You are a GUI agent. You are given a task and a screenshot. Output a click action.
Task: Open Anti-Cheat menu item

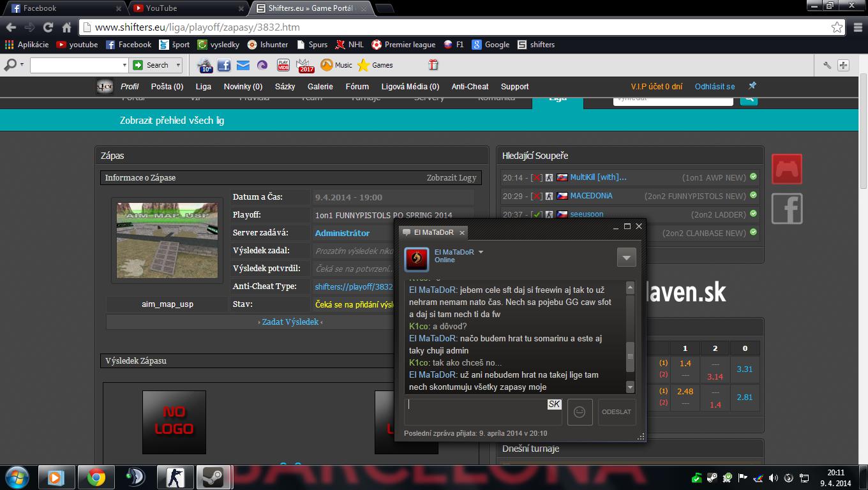click(x=470, y=86)
